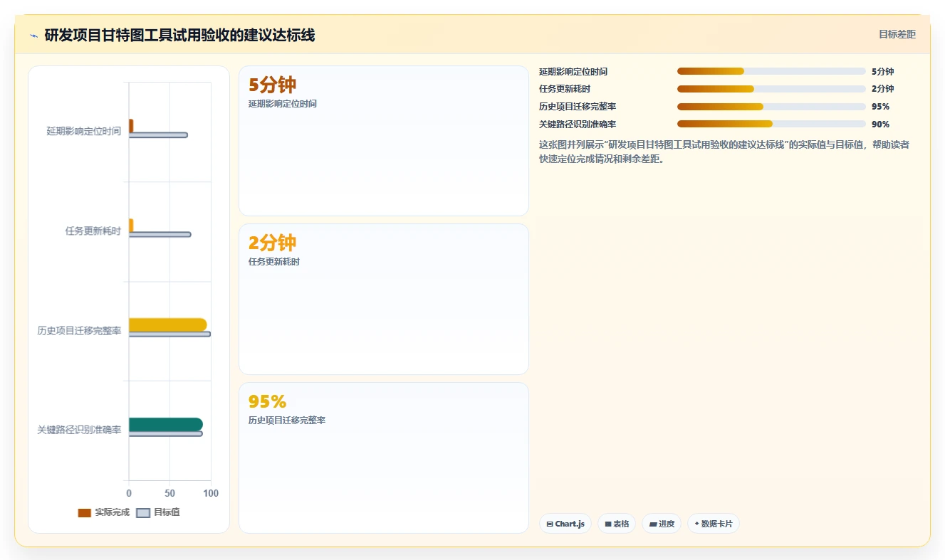Open the 2分钟 data card
945x560 pixels.
pyautogui.click(x=384, y=299)
